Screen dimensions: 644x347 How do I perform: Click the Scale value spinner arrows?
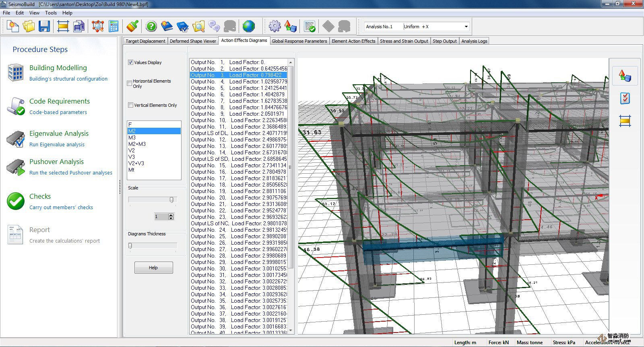click(171, 217)
